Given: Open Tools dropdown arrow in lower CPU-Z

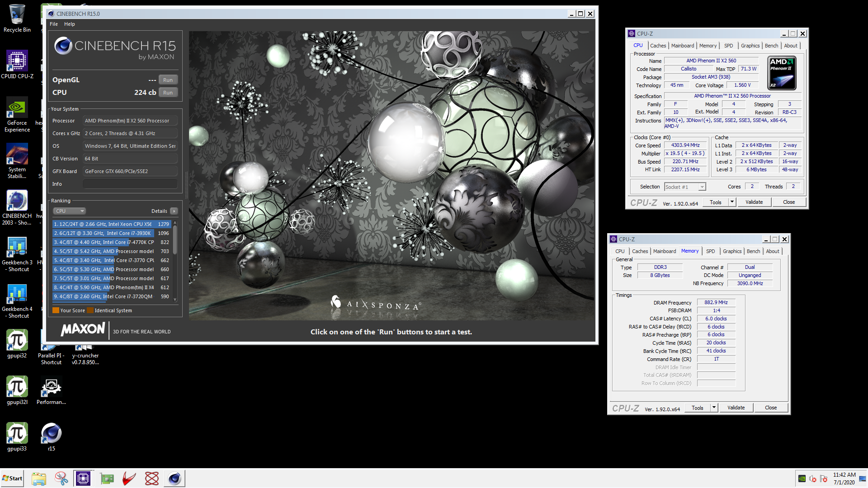Looking at the screenshot, I should pos(714,408).
